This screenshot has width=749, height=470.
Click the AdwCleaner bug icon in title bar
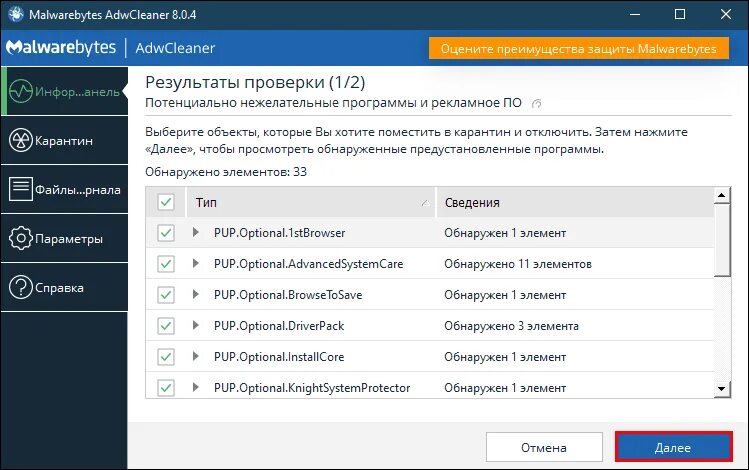coord(15,14)
